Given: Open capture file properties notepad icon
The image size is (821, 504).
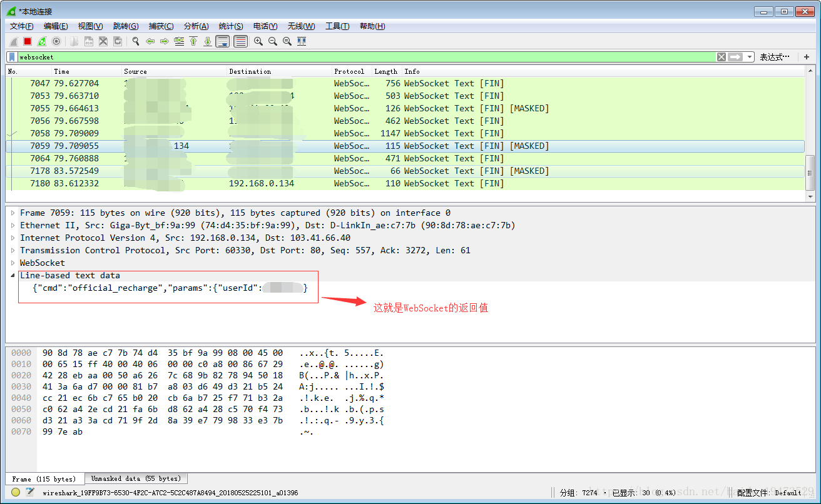Looking at the screenshot, I should pyautogui.click(x=29, y=493).
